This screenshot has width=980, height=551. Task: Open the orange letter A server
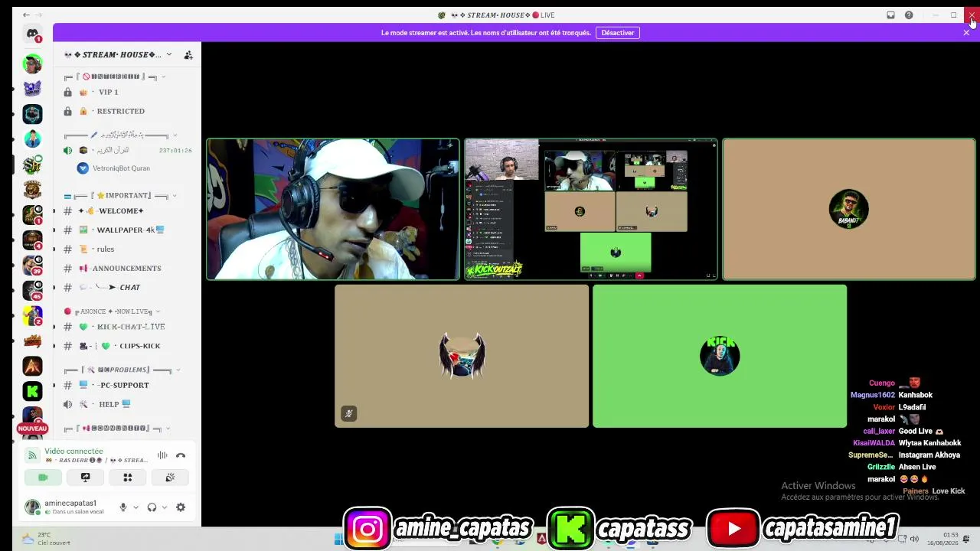32,366
